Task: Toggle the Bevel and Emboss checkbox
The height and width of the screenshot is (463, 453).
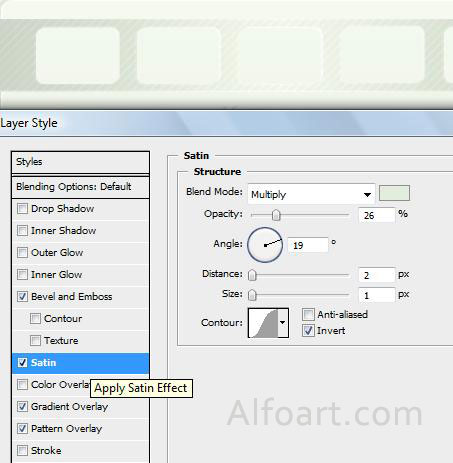Action: (x=22, y=297)
